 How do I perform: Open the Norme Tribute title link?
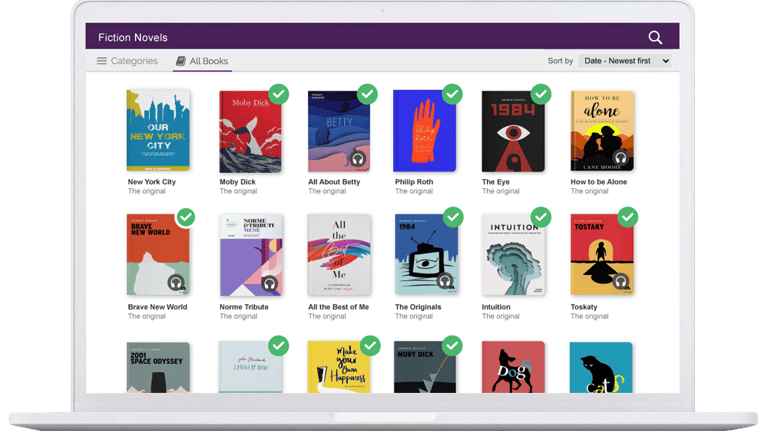point(244,307)
